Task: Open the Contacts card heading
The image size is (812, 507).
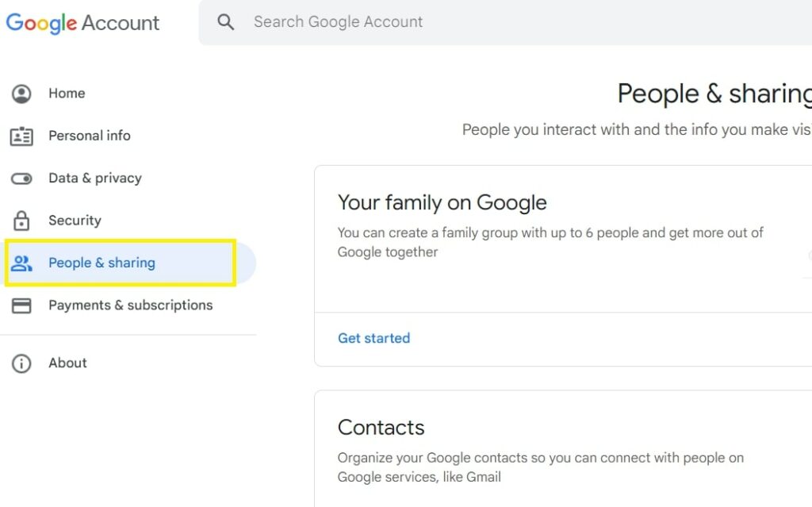Action: [381, 428]
